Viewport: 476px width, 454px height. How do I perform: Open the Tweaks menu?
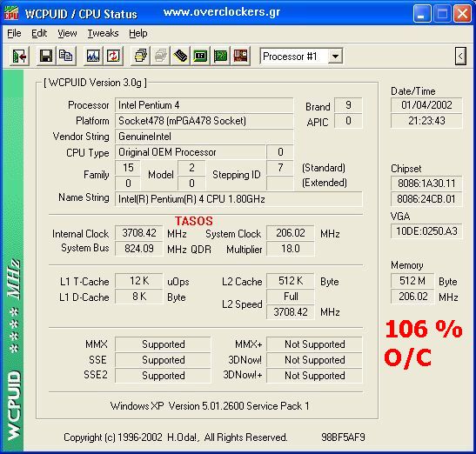pos(103,33)
